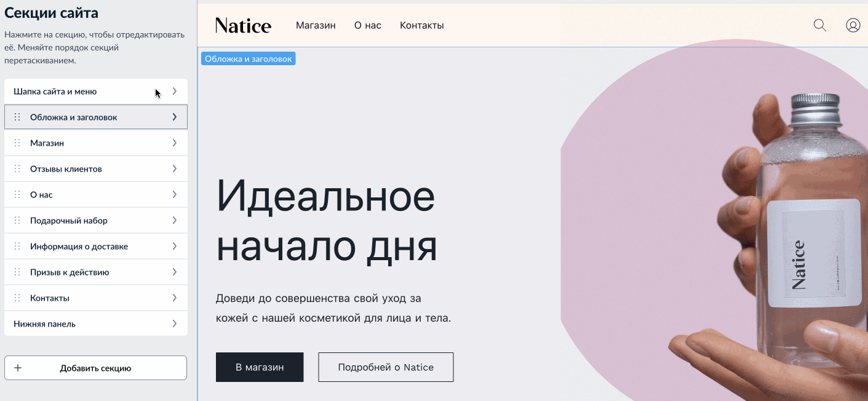The width and height of the screenshot is (868, 401).
Task: Expand chevron on Подарочный набор row
Action: tap(175, 220)
